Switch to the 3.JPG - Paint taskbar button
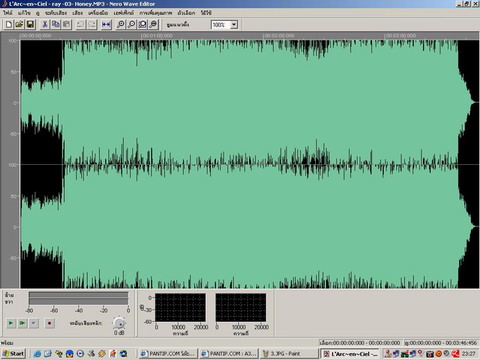Viewport: 480px width, 360px height. (x=289, y=353)
